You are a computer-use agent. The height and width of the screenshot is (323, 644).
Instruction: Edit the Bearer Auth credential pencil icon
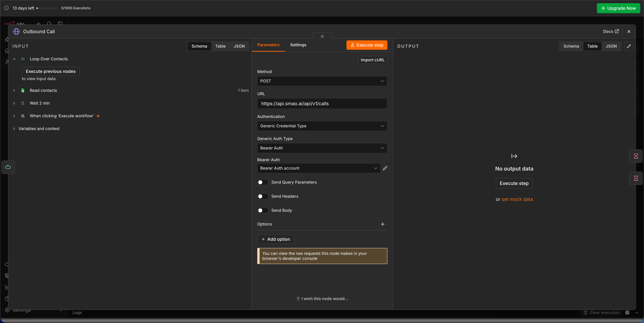[385, 168]
